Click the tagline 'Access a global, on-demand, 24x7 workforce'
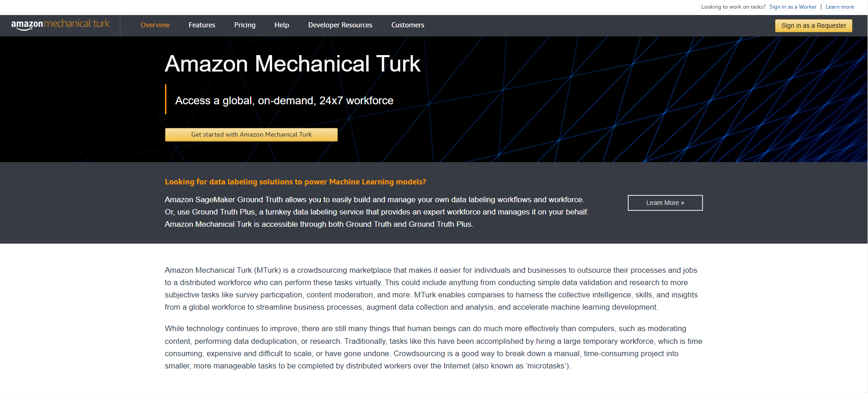The height and width of the screenshot is (393, 868). coord(284,101)
